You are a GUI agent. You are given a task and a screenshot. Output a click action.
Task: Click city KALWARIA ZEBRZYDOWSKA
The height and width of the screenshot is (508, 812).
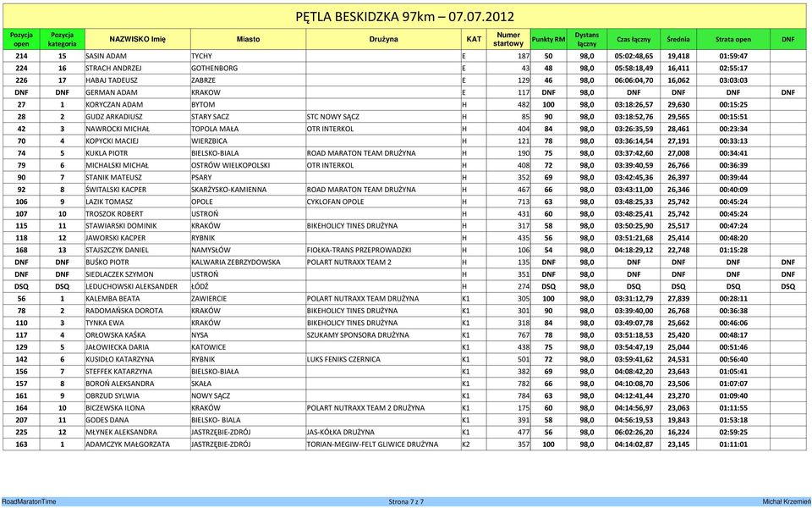[236, 262]
